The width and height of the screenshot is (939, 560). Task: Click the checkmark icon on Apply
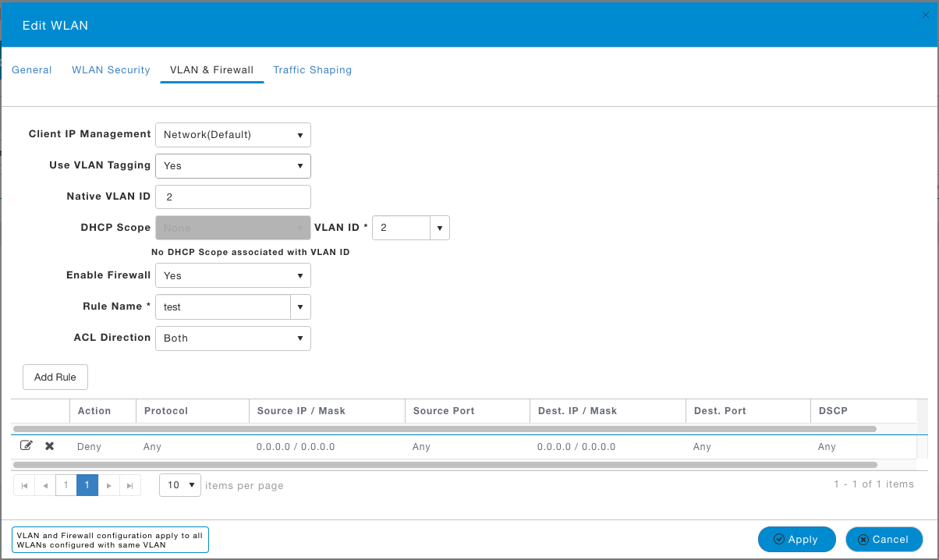tap(778, 539)
